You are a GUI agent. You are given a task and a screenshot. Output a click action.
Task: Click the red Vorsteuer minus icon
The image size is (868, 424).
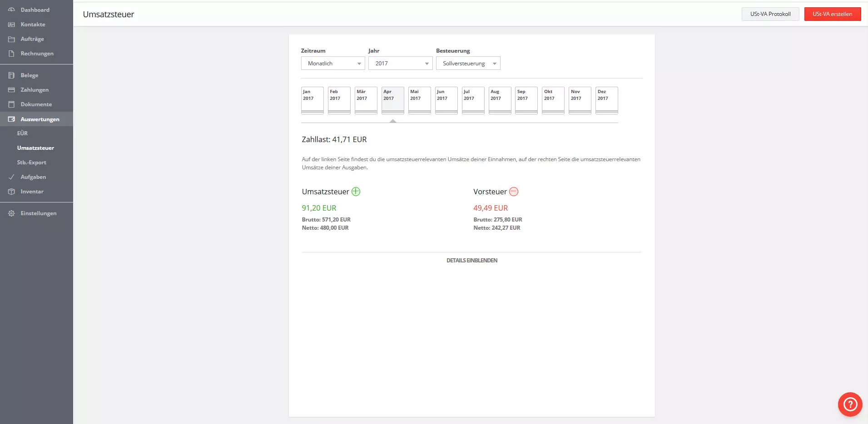[x=514, y=192]
